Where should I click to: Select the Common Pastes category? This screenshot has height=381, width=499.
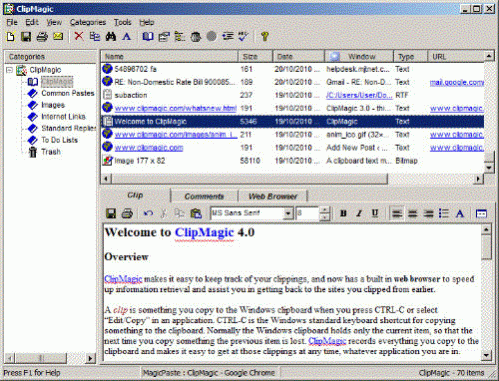pos(68,93)
